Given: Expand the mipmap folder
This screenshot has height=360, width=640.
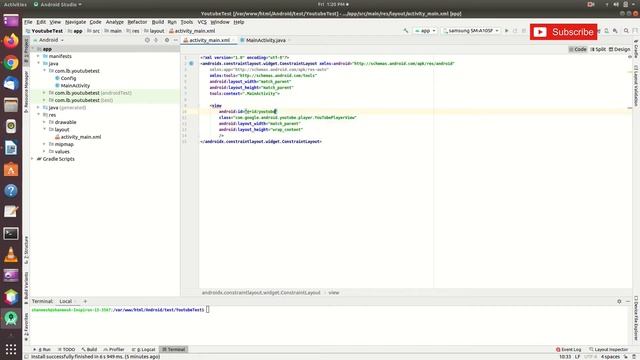Looking at the screenshot, I should [44, 144].
